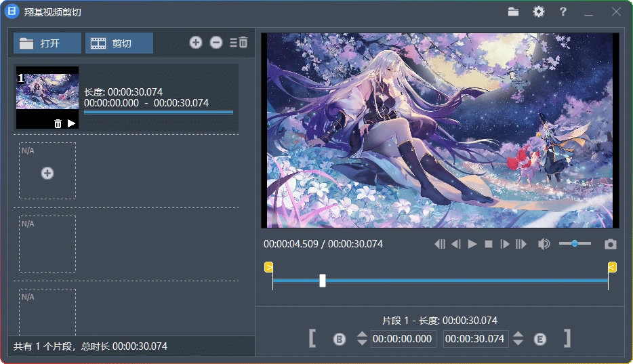Click the segment 1 progress bar

[159, 113]
